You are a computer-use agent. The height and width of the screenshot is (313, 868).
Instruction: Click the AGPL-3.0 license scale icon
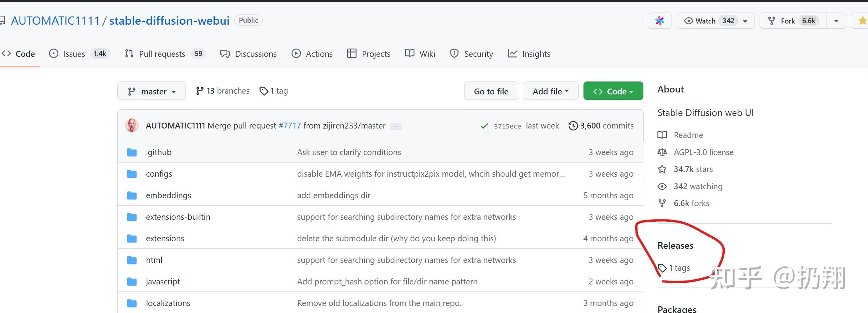click(662, 152)
